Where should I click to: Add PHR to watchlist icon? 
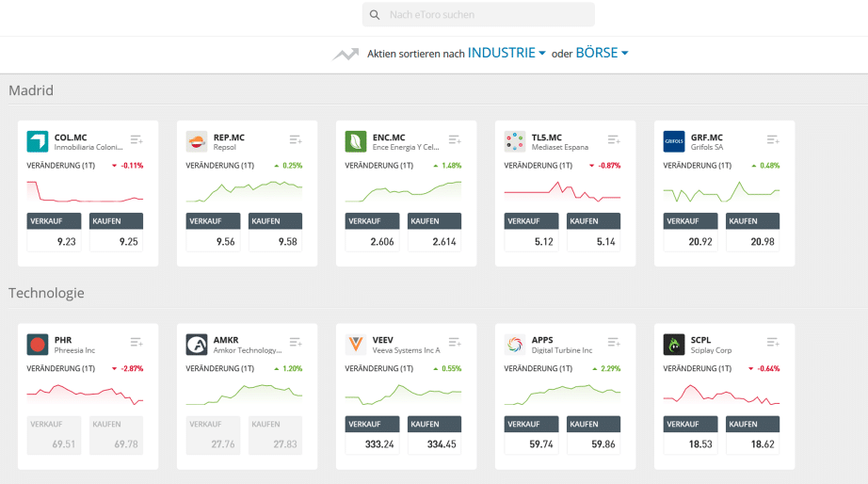137,343
